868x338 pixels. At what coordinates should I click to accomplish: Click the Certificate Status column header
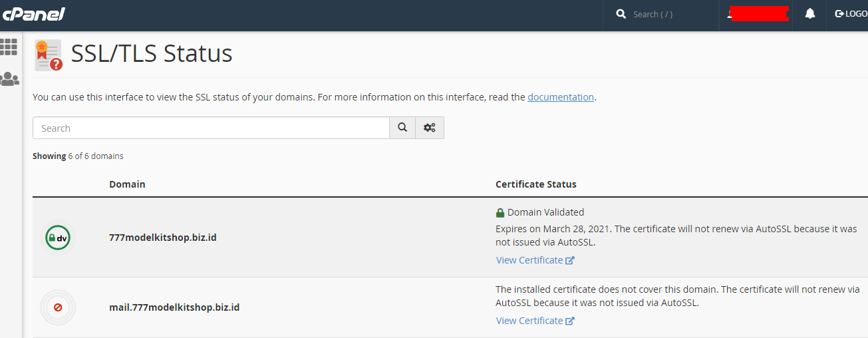(x=536, y=184)
